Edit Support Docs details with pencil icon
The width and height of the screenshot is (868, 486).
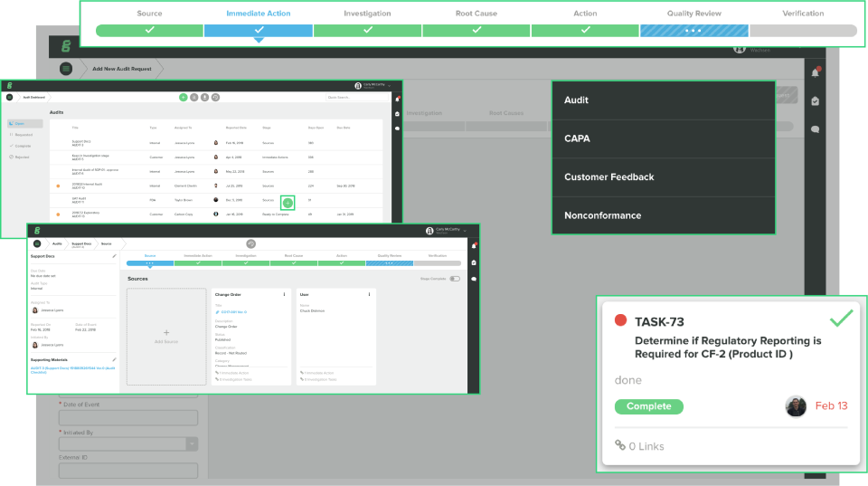coord(114,257)
